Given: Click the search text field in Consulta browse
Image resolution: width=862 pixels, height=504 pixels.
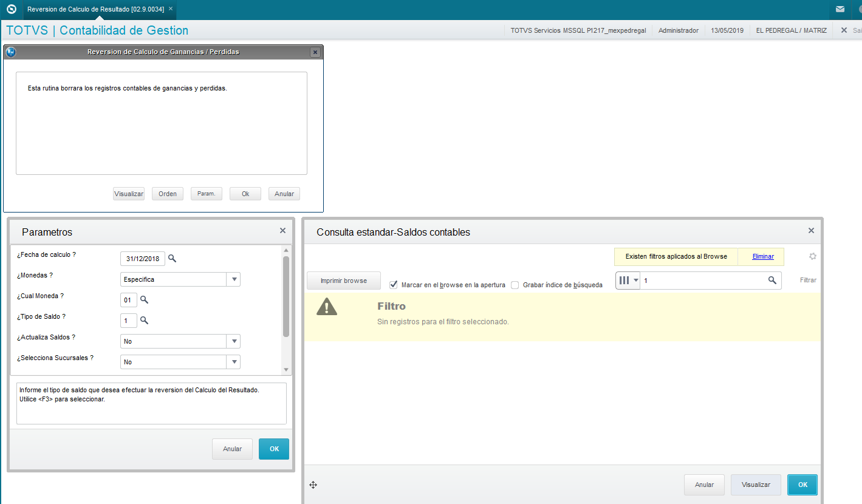Looking at the screenshot, I should [703, 281].
